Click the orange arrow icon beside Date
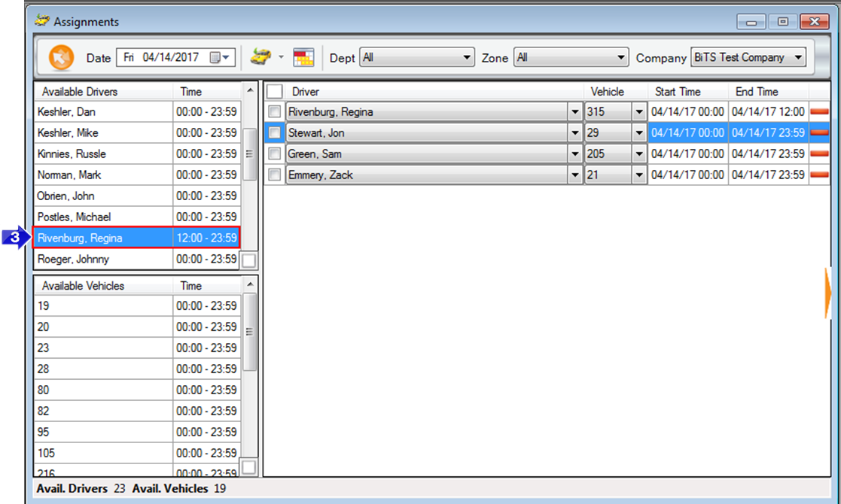 61,57
